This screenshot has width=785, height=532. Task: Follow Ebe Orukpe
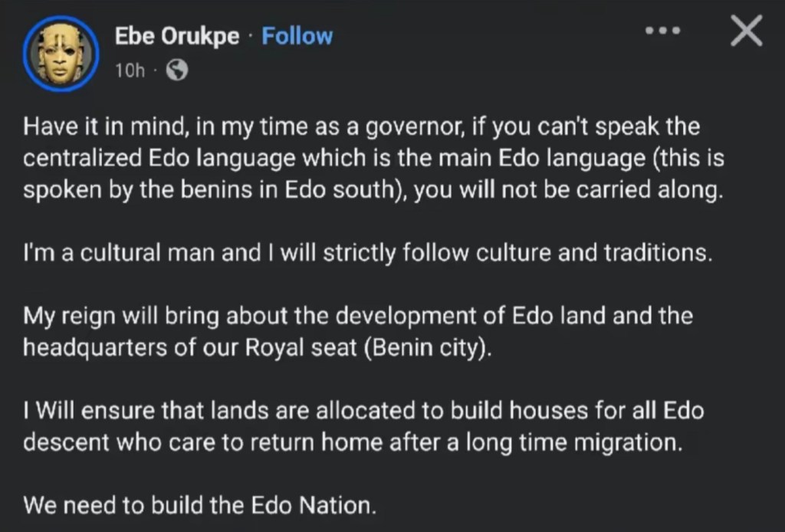(297, 36)
